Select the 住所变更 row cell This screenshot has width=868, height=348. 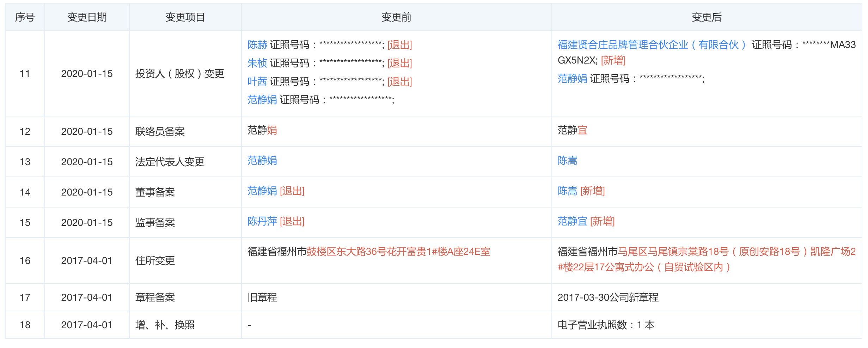point(155,261)
